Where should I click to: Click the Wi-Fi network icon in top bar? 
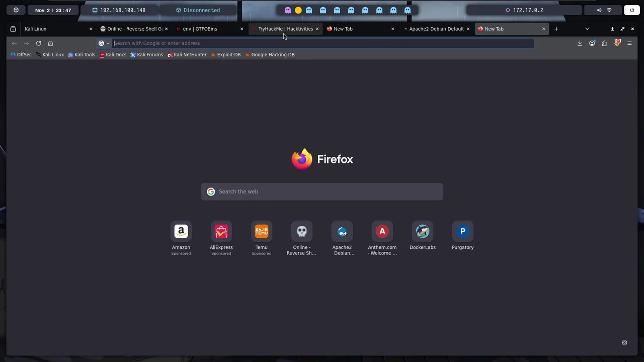click(609, 10)
